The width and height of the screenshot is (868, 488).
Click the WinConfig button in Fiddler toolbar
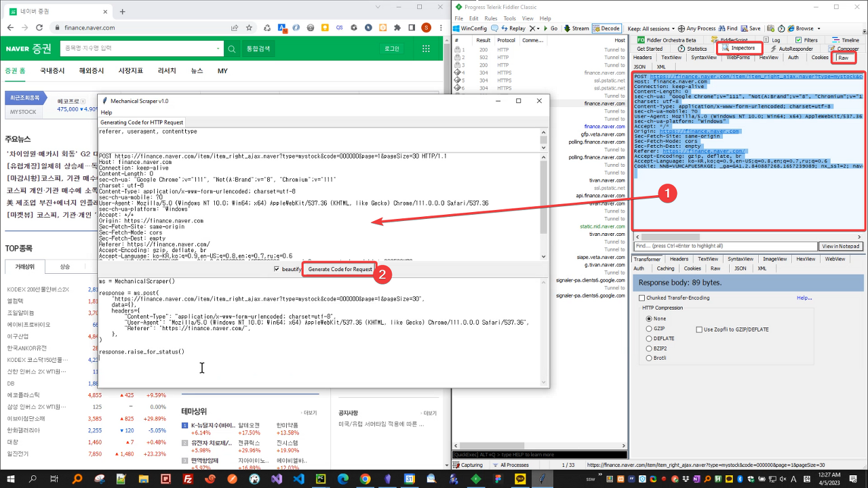point(470,28)
